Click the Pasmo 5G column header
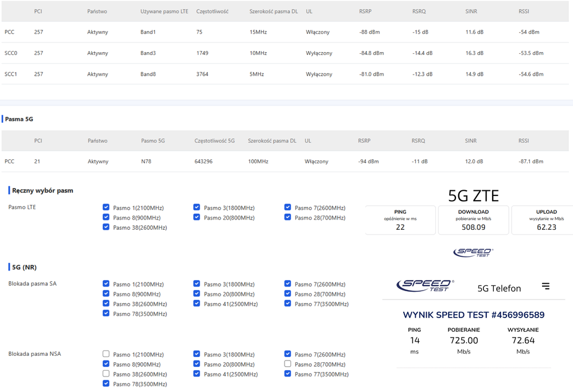 click(x=153, y=140)
